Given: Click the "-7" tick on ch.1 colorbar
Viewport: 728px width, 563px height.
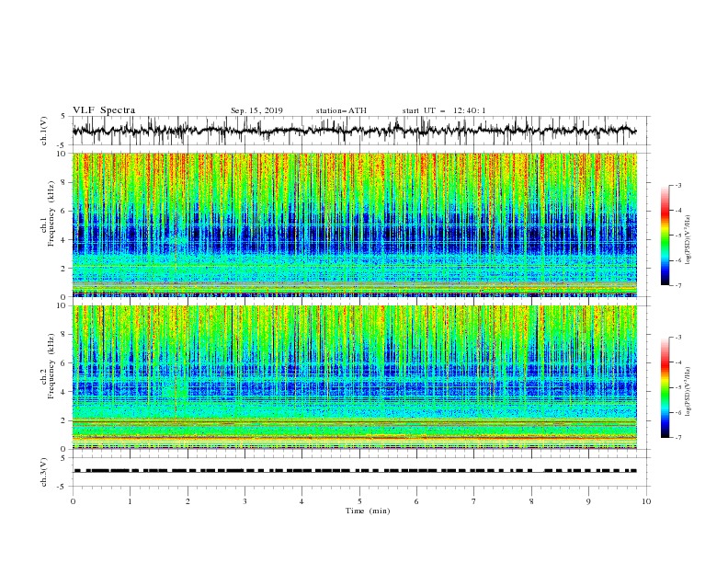Looking at the screenshot, I should [x=677, y=285].
